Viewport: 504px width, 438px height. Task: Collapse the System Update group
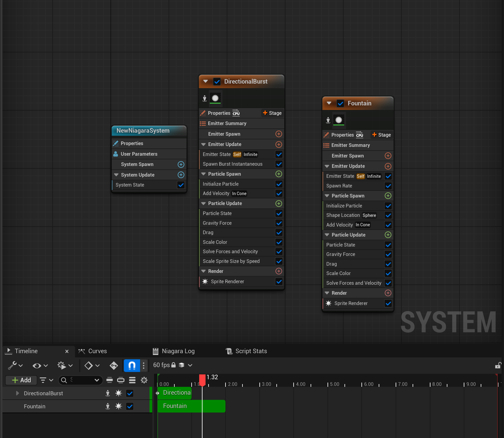click(x=116, y=175)
